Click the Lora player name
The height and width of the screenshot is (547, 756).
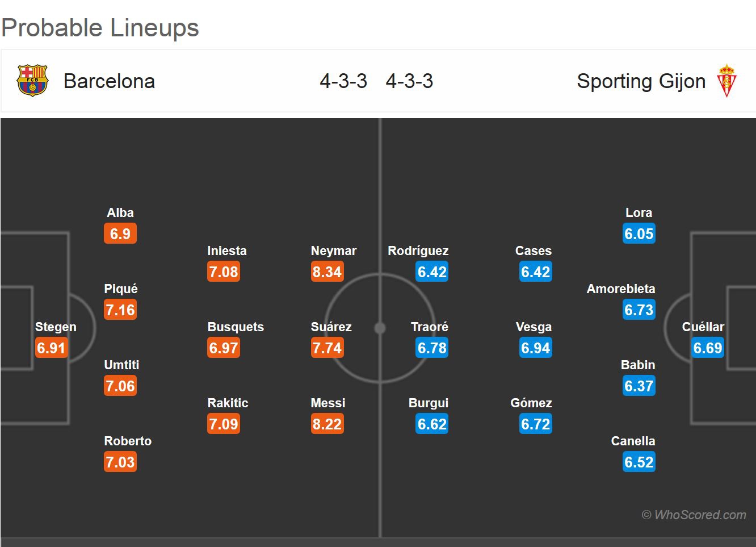tap(639, 213)
